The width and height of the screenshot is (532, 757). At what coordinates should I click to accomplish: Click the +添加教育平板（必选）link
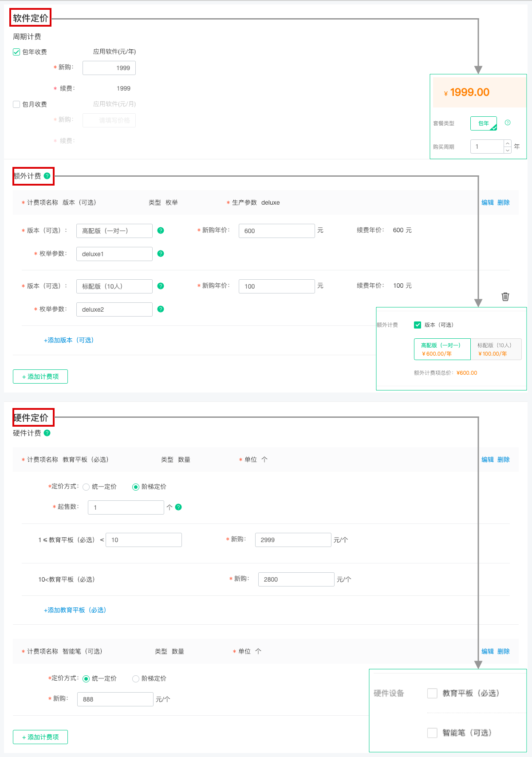pyautogui.click(x=75, y=610)
